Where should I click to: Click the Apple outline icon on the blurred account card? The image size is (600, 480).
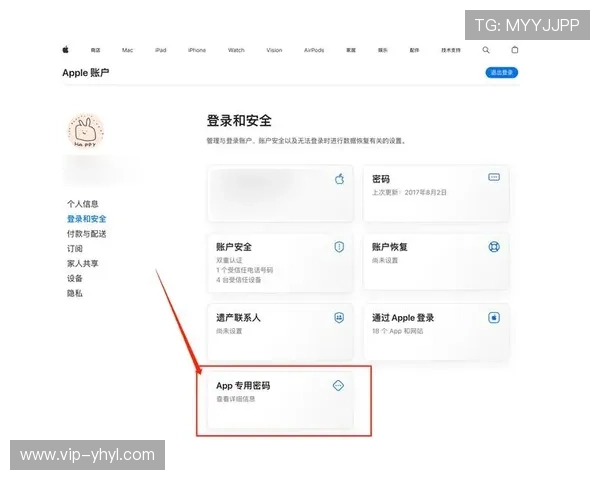339,179
